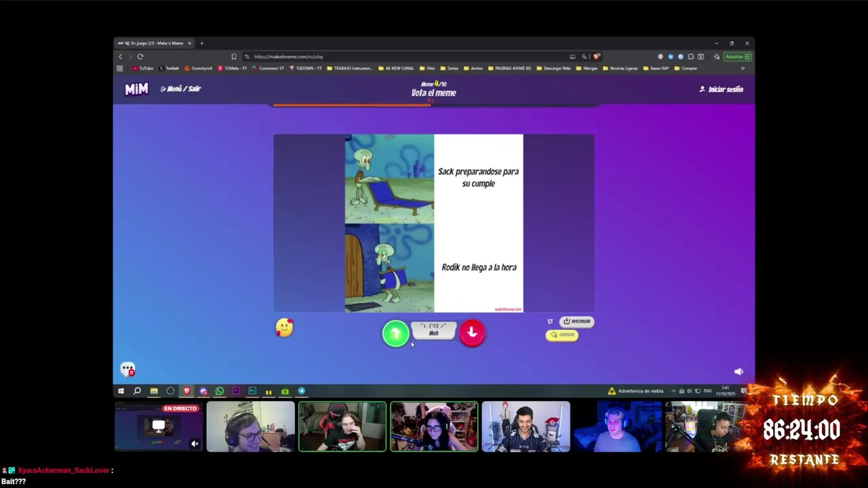Screen dimensions: 868x488
Task: Select webcam of person with glasses and headset
Action: [250, 426]
